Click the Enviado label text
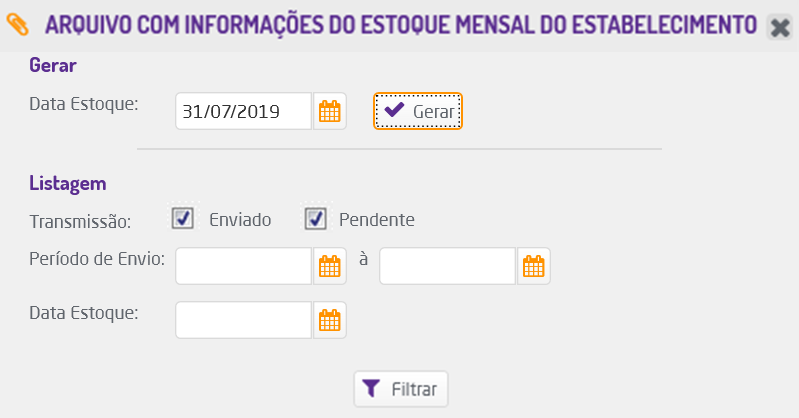The width and height of the screenshot is (799, 418). (240, 219)
